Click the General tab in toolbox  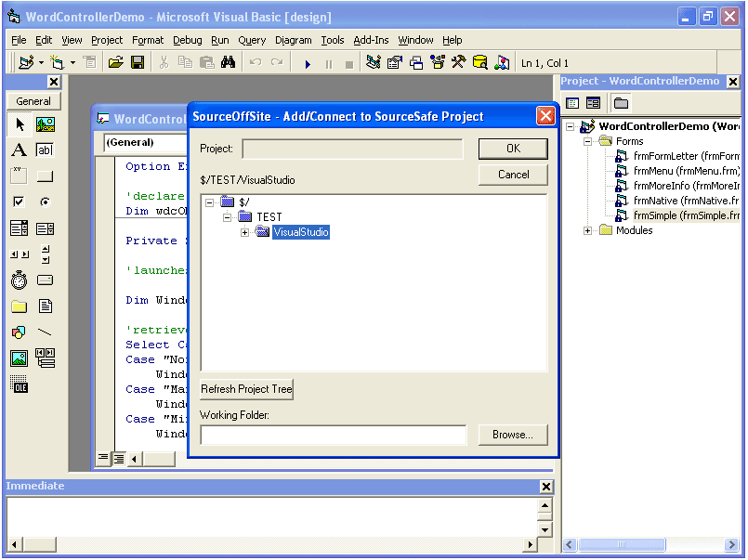[33, 101]
